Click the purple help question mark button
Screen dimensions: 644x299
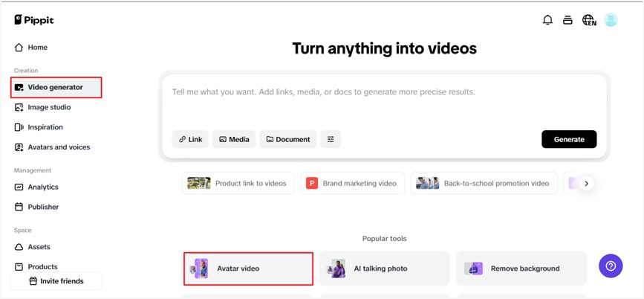point(611,266)
